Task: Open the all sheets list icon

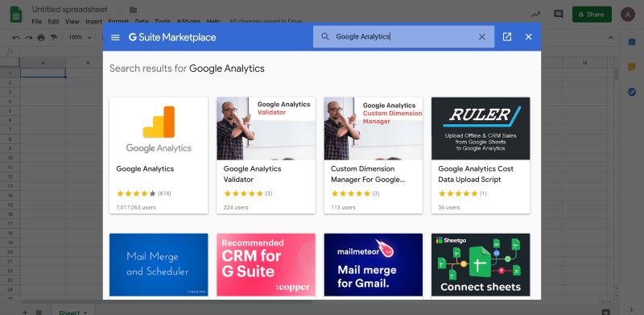Action: pos(39,313)
